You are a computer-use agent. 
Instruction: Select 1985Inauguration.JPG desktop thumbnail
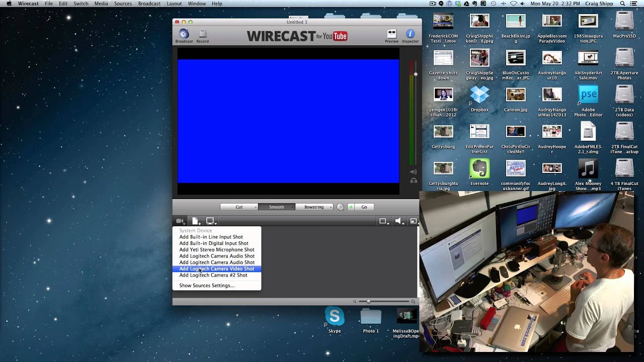[588, 21]
